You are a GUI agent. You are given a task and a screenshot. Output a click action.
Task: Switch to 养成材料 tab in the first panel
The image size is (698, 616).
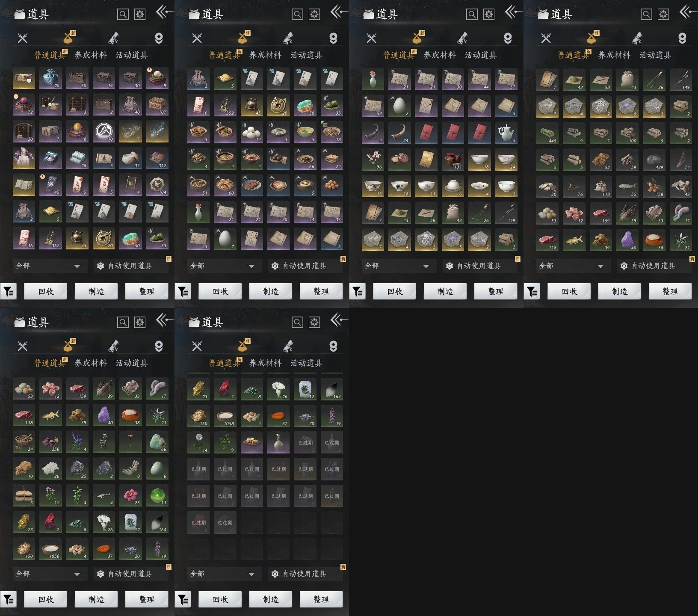click(x=91, y=55)
